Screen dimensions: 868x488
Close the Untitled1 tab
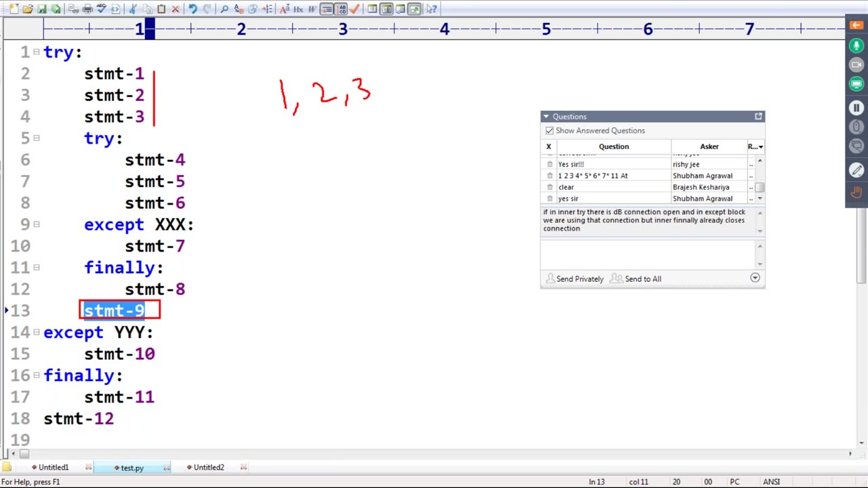coord(88,467)
